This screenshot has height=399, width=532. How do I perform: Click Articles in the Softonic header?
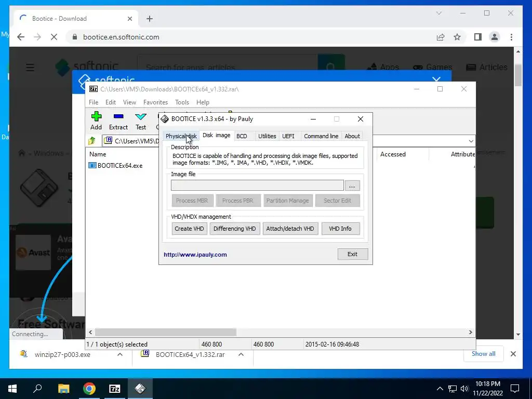tap(486, 67)
